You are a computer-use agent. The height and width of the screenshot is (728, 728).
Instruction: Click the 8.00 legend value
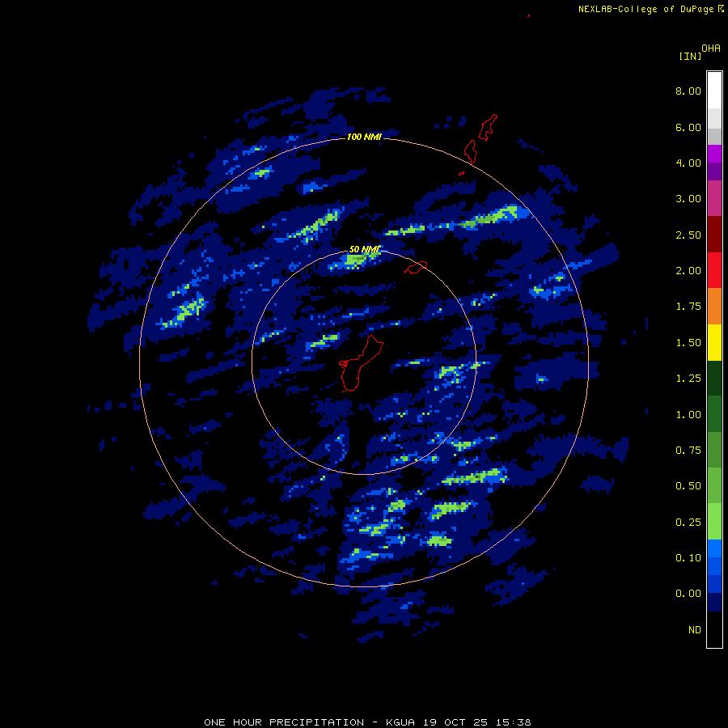[x=688, y=91]
